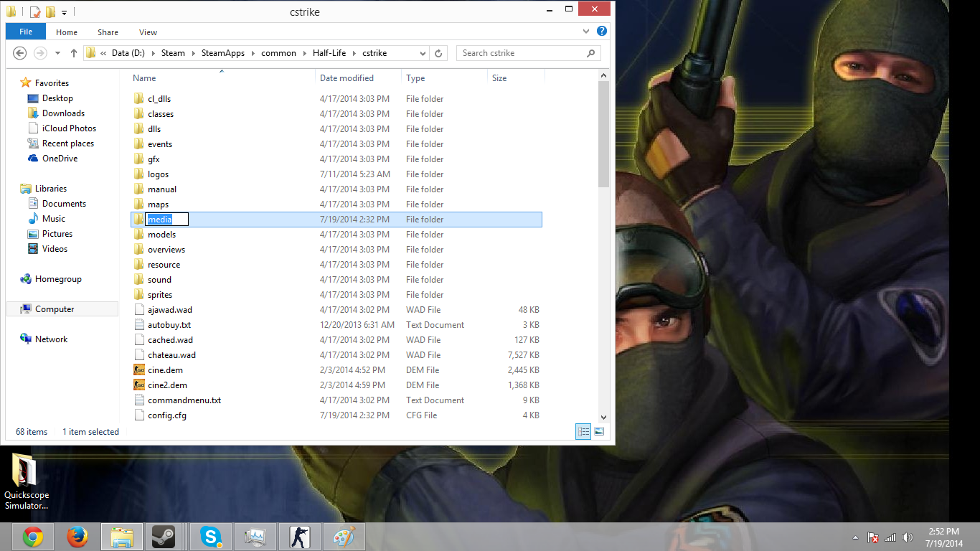
Task: Click the monitor app icon next to Skype
Action: coord(255,537)
